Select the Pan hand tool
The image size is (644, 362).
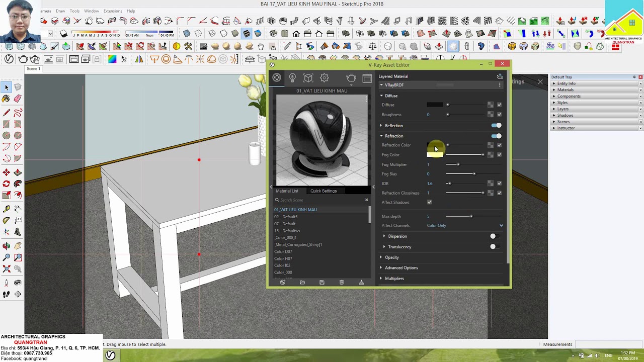tap(18, 246)
